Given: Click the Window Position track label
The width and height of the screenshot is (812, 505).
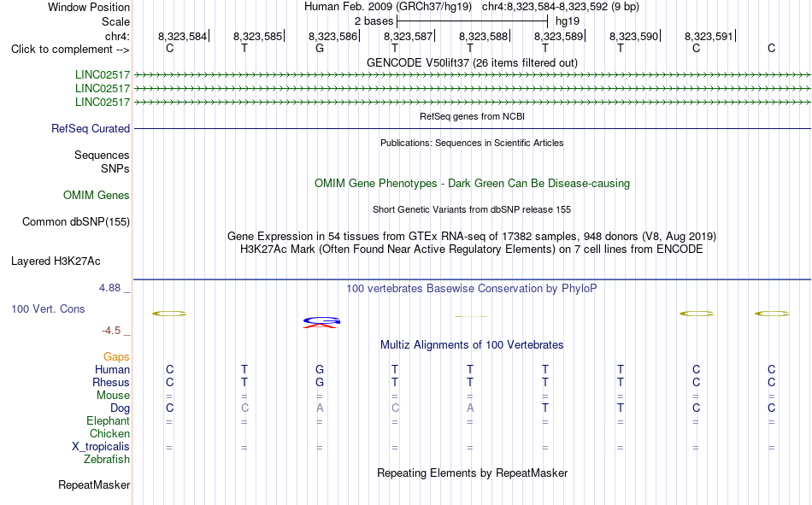Looking at the screenshot, I should [89, 7].
